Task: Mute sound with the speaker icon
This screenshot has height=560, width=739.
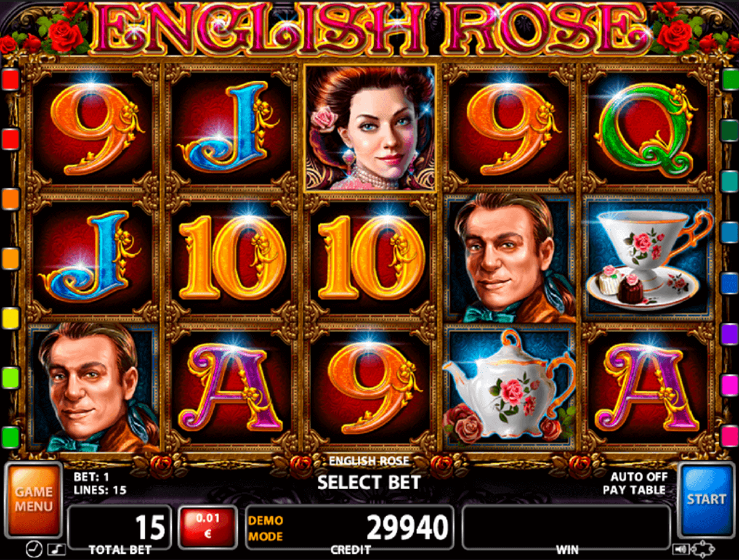Action: click(x=680, y=548)
